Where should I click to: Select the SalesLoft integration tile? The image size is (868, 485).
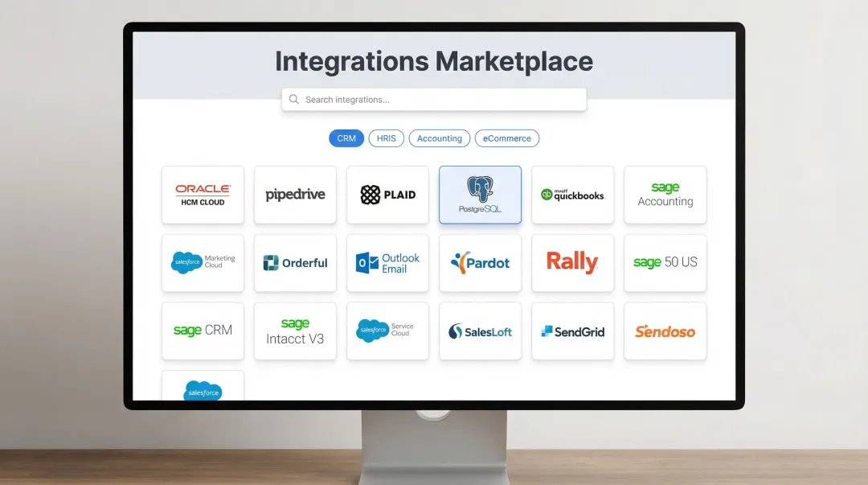tap(480, 331)
